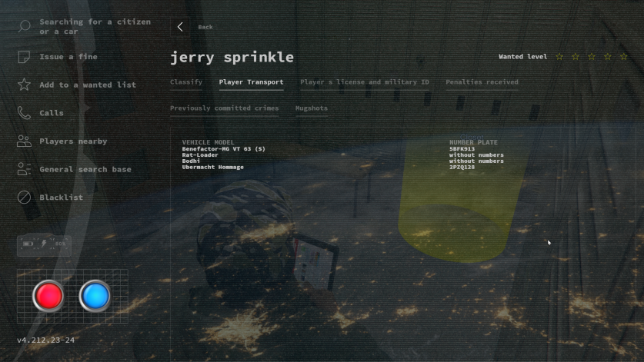Switch to Player's license and military ID tab
Screen dimensions: 644x362
coord(364,82)
